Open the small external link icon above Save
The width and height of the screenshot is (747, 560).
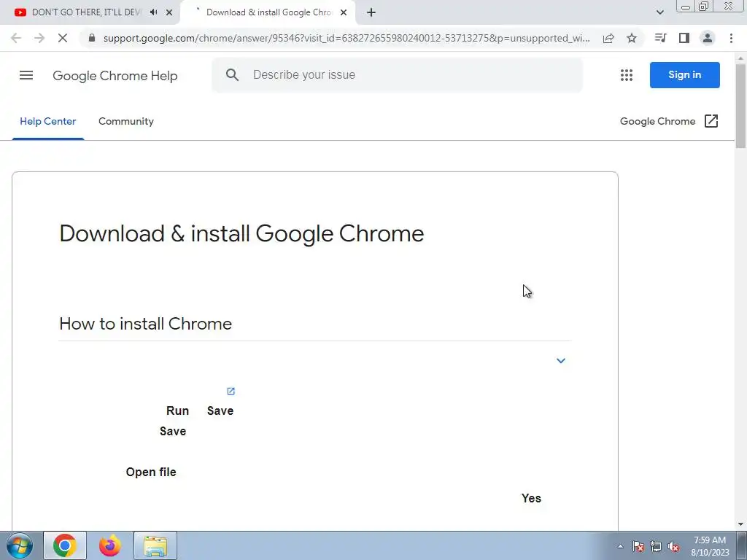231,391
